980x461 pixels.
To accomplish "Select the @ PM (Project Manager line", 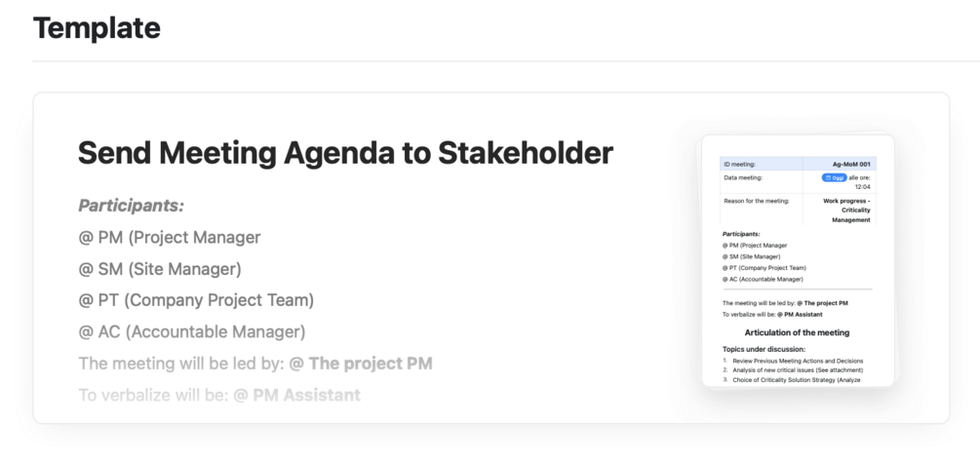I will (x=170, y=237).
